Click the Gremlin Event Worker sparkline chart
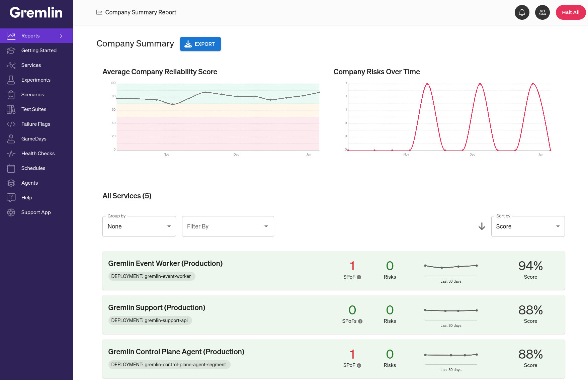The height and width of the screenshot is (380, 588). pos(451,267)
